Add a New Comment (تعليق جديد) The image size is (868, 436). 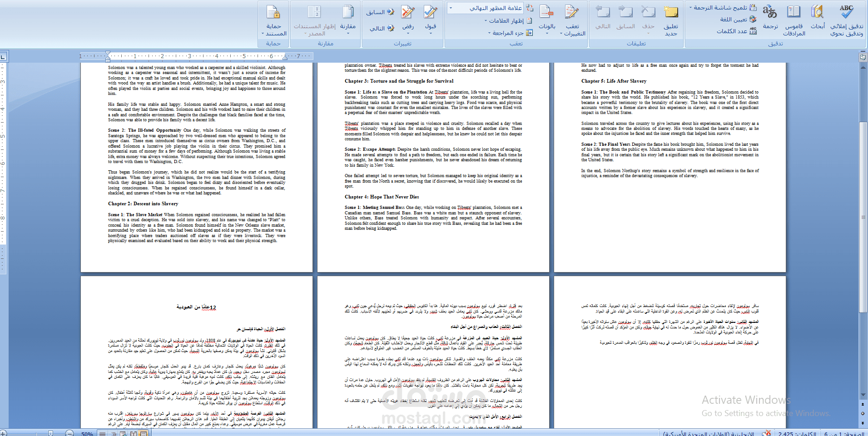[x=671, y=20]
